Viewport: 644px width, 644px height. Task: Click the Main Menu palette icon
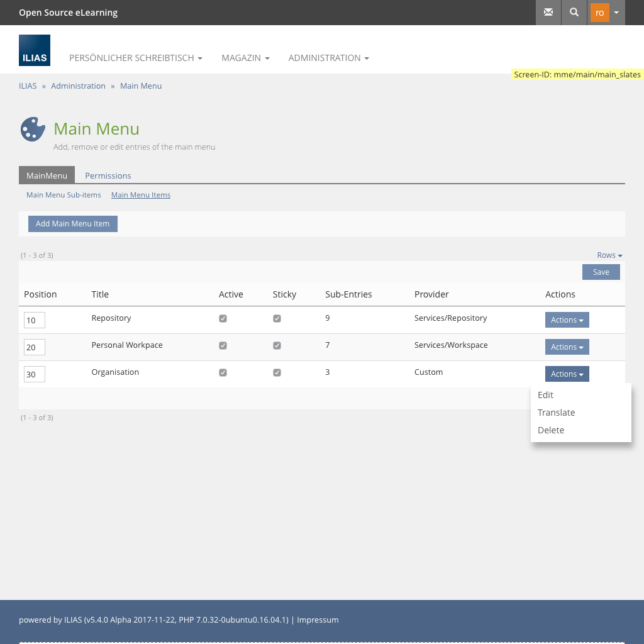[33, 130]
